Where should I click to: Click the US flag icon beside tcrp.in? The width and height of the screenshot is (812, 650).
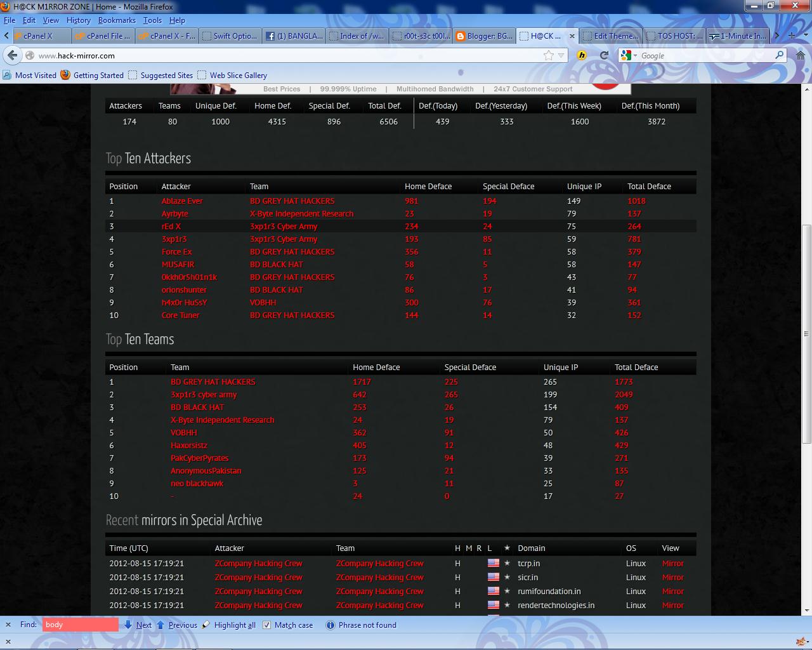[x=494, y=563]
